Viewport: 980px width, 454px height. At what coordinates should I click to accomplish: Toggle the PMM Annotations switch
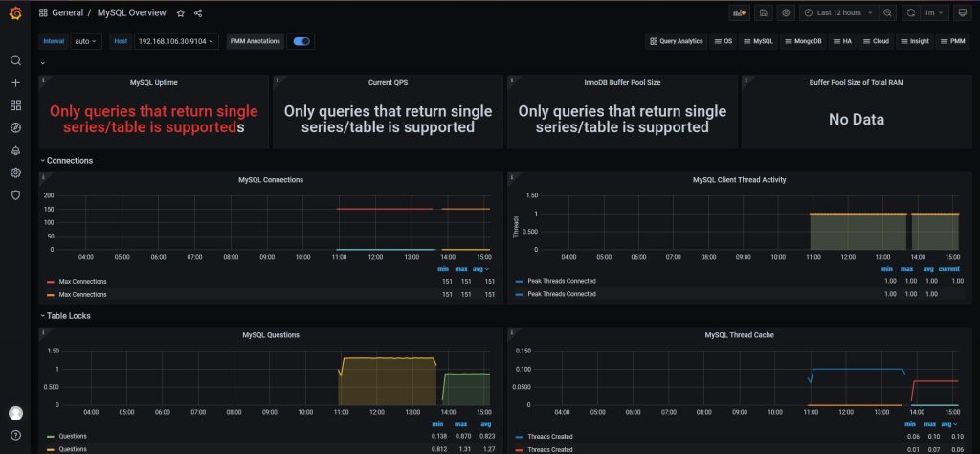pyautogui.click(x=301, y=41)
